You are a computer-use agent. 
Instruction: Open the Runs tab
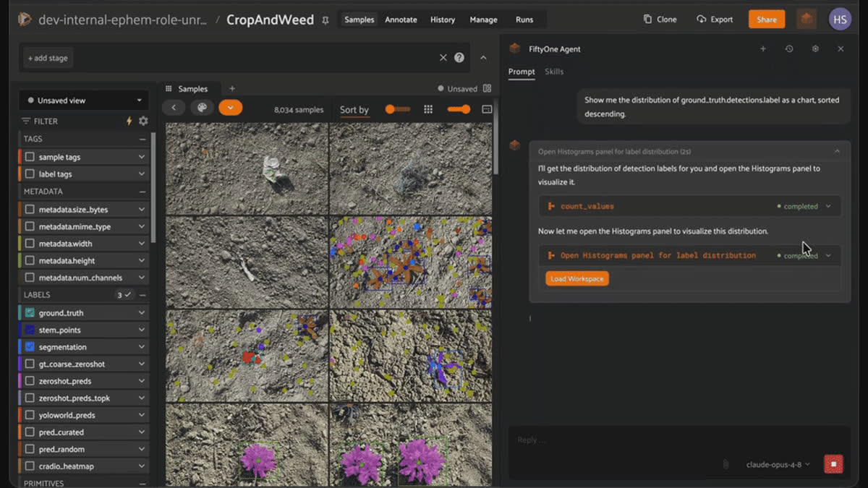tap(524, 20)
